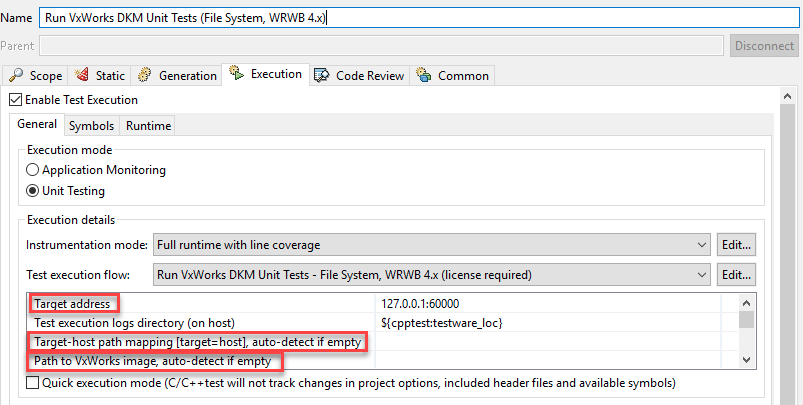Open the Common tab

[x=452, y=75]
